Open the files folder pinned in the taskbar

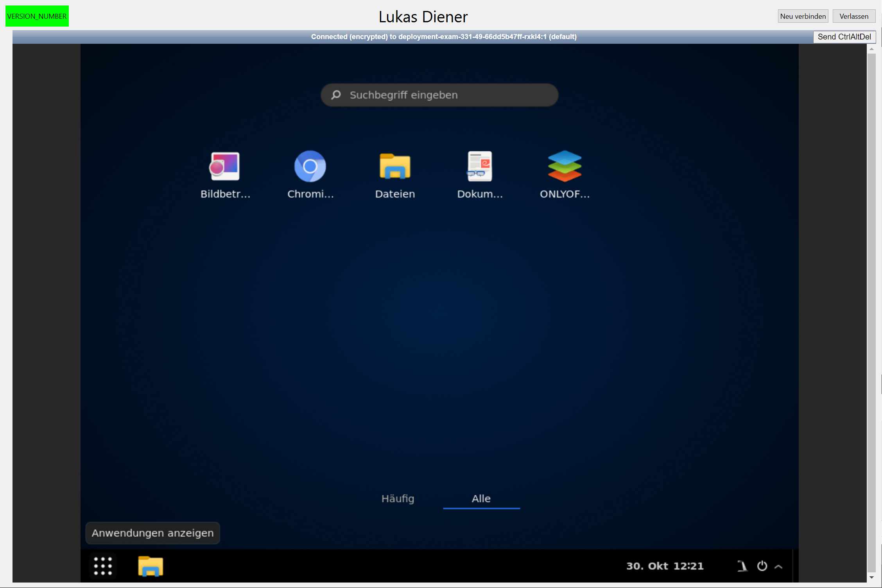[x=151, y=566]
